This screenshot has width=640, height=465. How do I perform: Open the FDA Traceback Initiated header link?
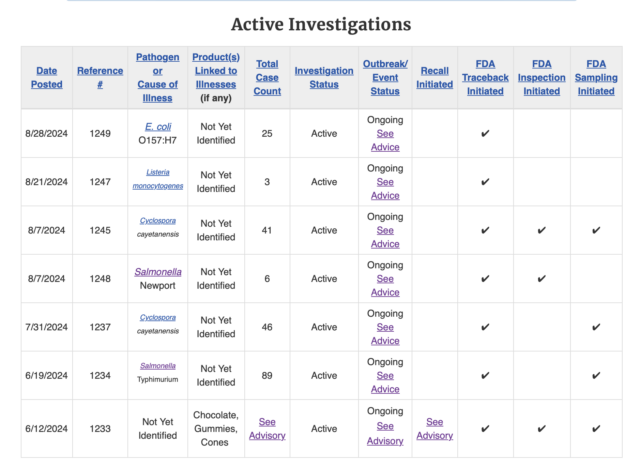(x=485, y=77)
